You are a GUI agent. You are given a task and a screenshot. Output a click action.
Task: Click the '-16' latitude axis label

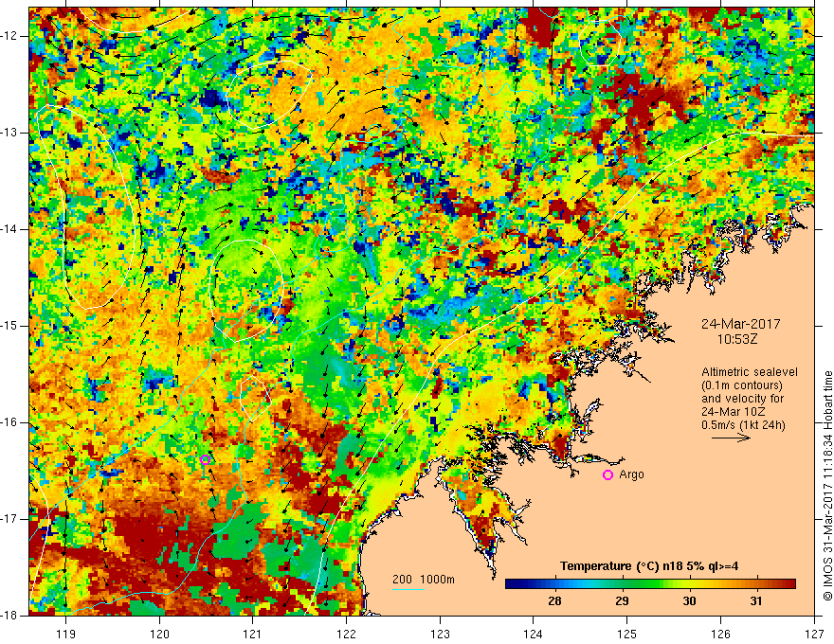(x=10, y=422)
